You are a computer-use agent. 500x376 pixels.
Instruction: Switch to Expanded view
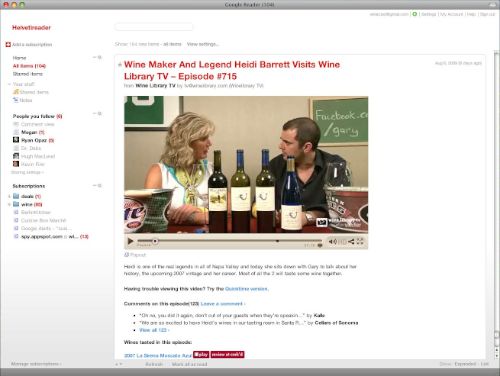click(x=465, y=364)
